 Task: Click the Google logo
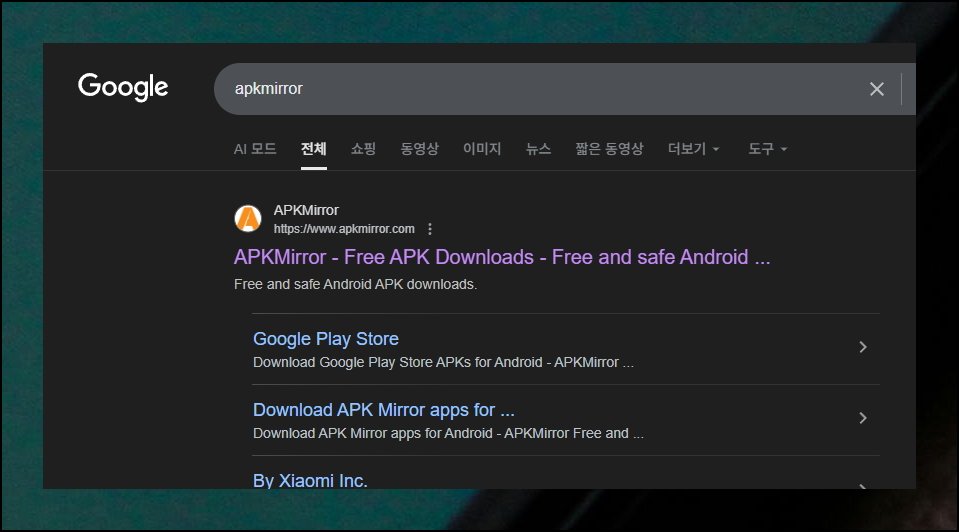click(123, 87)
